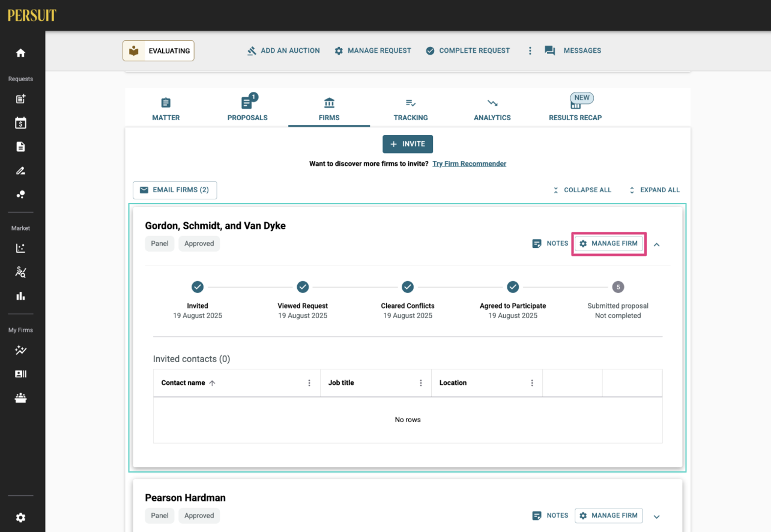771x532 pixels.
Task: Open the new request icon in the sidebar
Action: click(20, 99)
